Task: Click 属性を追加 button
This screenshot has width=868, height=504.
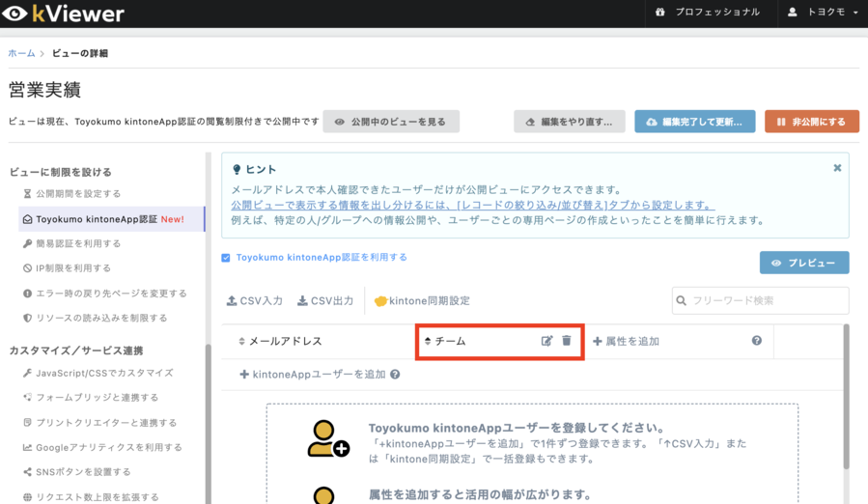Action: pos(626,341)
